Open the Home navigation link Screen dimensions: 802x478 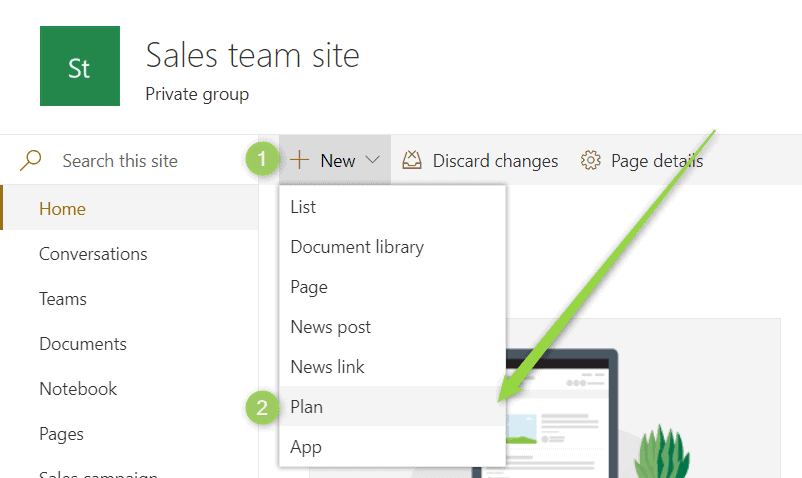coord(62,209)
